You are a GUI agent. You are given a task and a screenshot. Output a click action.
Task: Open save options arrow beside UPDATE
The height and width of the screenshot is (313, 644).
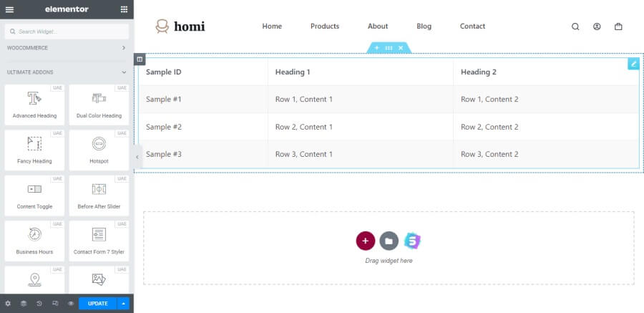click(x=123, y=304)
